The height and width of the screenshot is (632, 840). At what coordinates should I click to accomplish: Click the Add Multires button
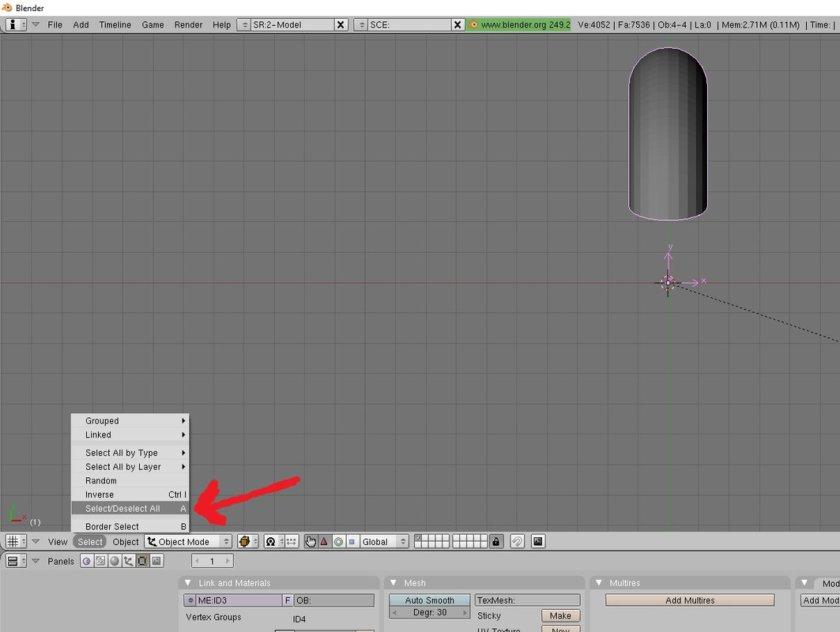(x=690, y=600)
